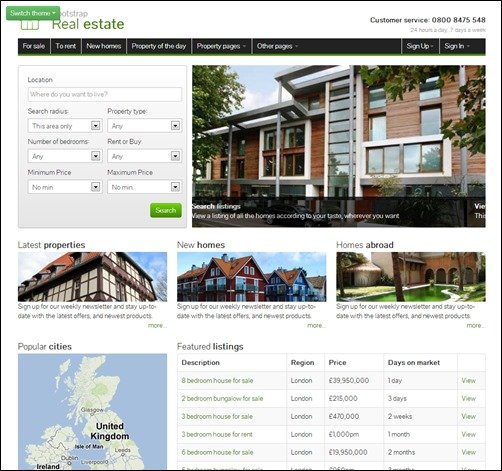The image size is (502, 471).
Task: Click View for the £19,950,000 listing
Action: coord(468,452)
